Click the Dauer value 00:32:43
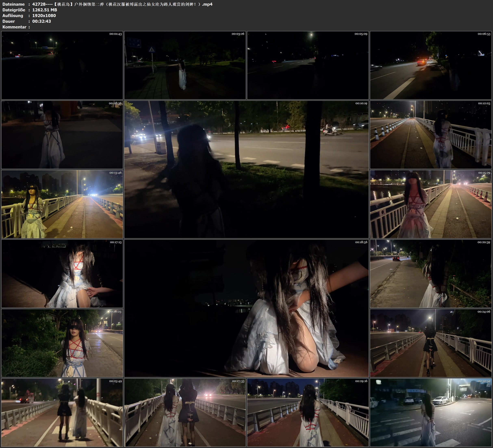493x448 pixels. (x=42, y=21)
